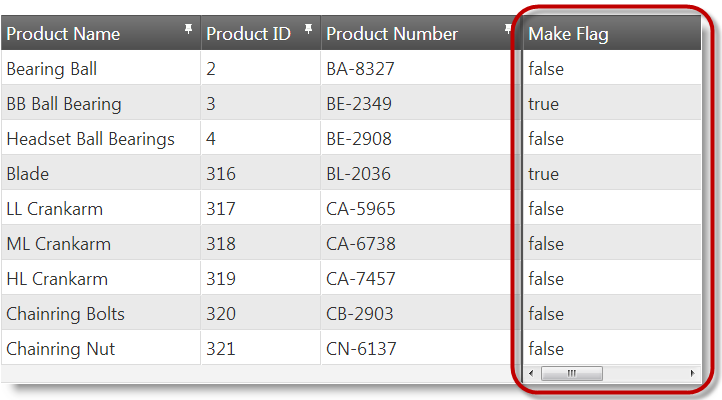Sort by the Product Name column header

[63, 34]
